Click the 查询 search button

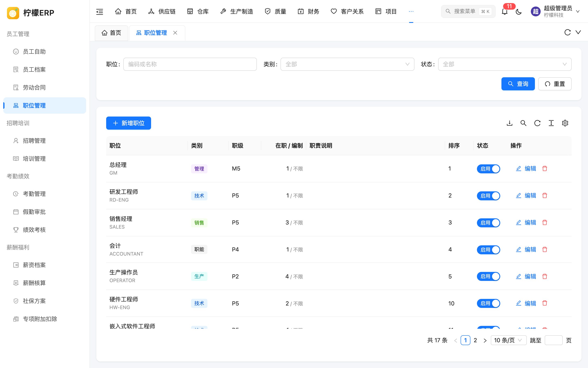tap(518, 84)
